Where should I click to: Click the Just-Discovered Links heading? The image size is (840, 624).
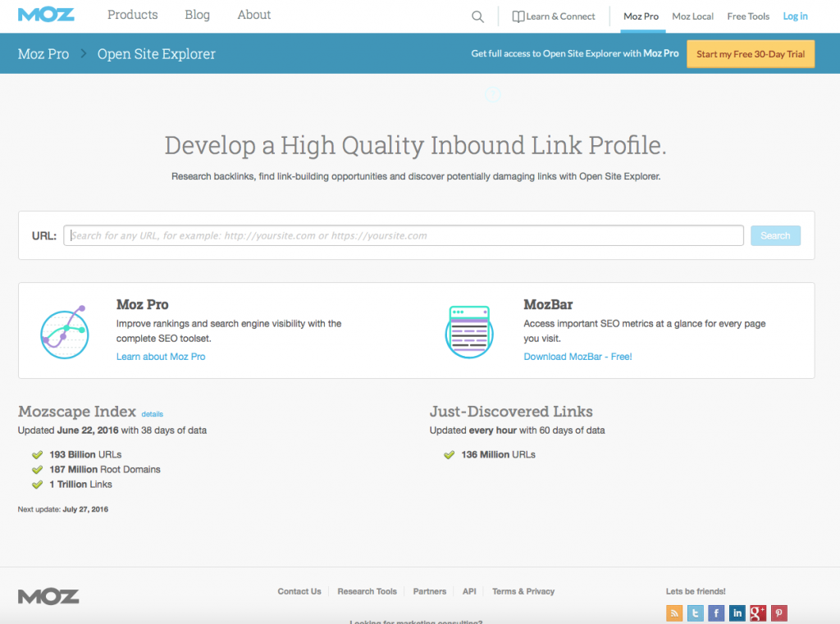[x=511, y=412]
